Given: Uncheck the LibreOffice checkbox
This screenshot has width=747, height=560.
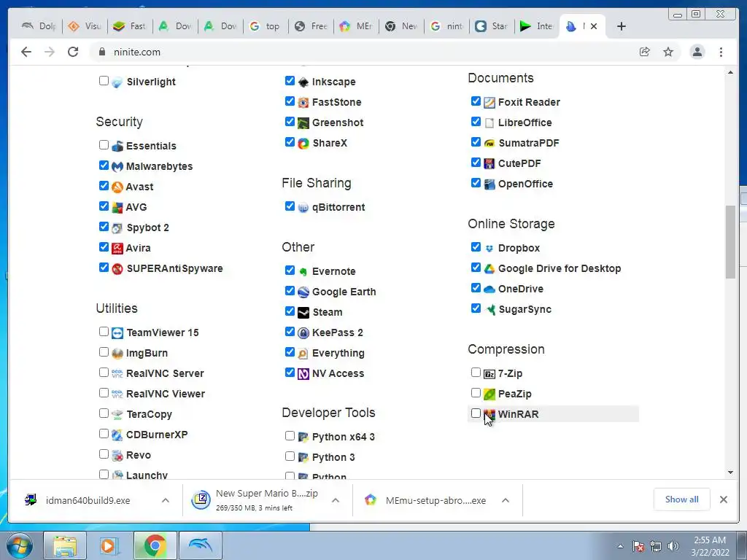Looking at the screenshot, I should 476,122.
